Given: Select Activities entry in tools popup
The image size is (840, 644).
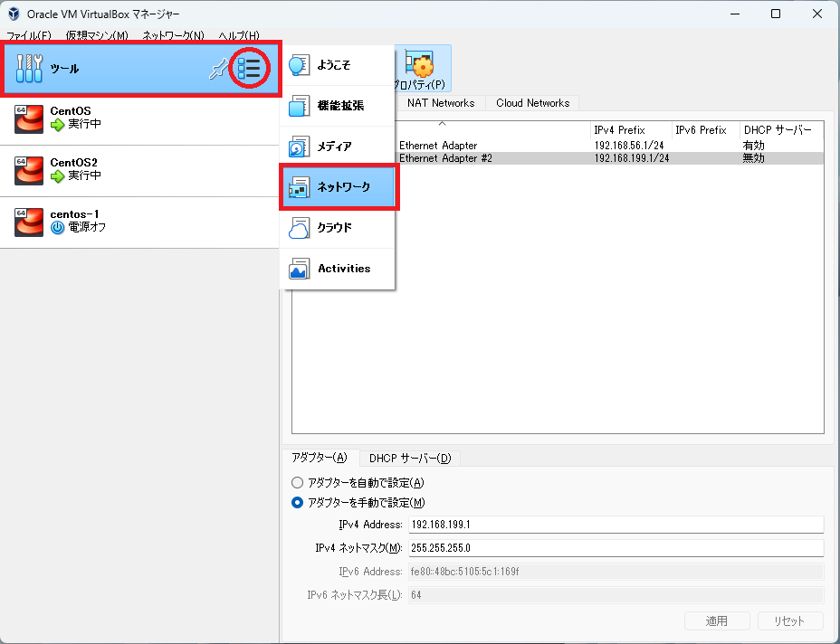Looking at the screenshot, I should click(x=338, y=269).
